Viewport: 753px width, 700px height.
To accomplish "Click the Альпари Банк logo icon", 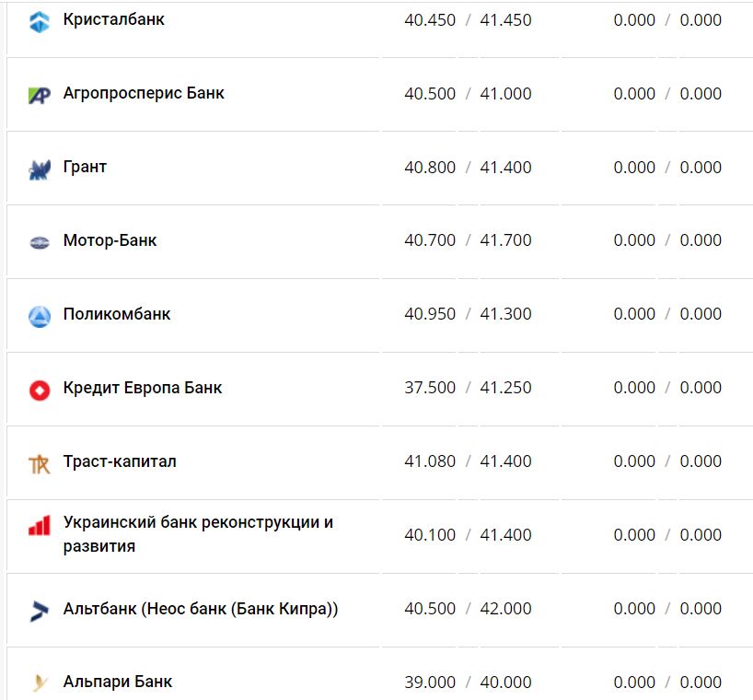I will pyautogui.click(x=39, y=683).
